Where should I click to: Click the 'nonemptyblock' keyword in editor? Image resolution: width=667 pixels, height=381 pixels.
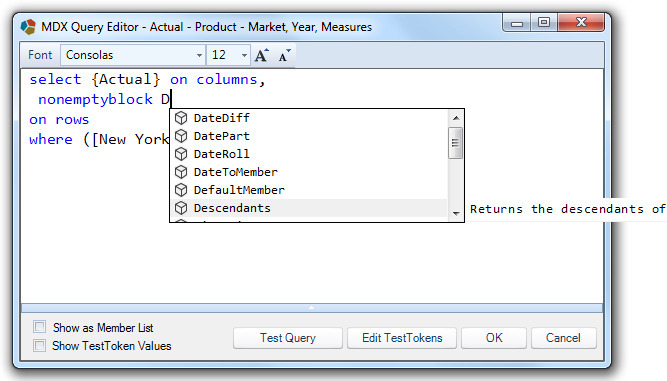(95, 100)
